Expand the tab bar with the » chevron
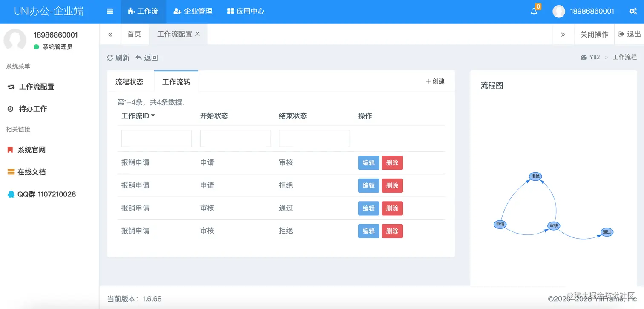The width and height of the screenshot is (644, 309). 563,34
